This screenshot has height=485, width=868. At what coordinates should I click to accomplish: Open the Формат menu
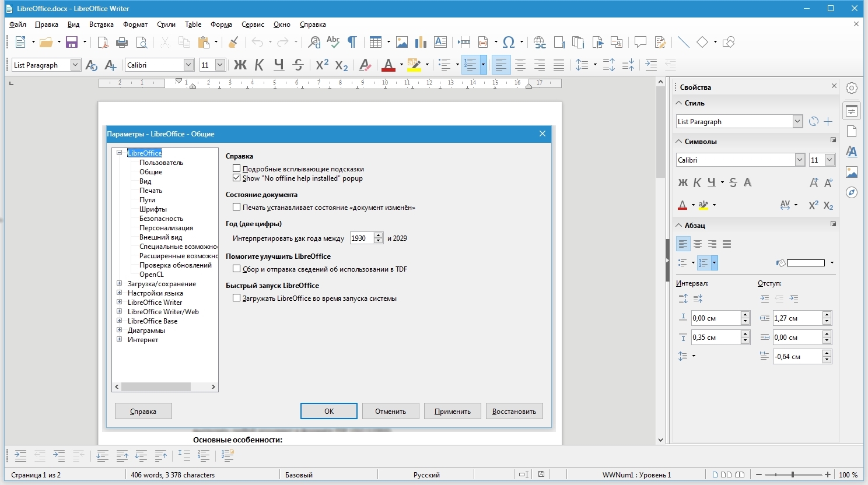coord(135,24)
